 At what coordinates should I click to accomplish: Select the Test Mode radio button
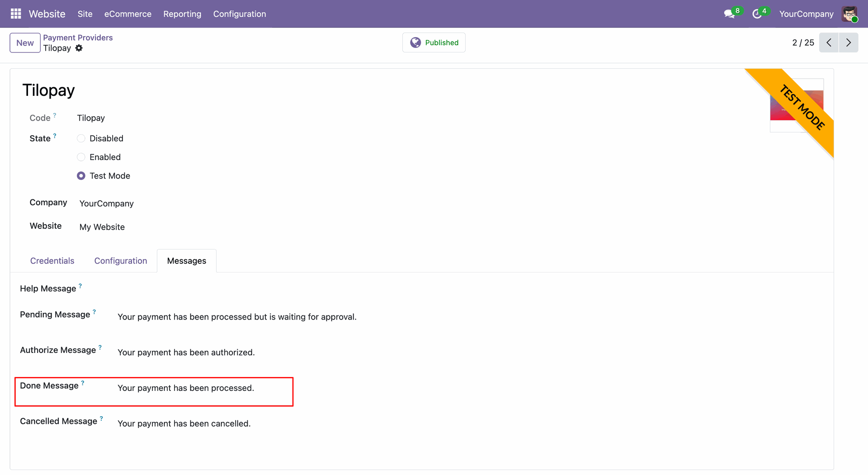tap(81, 176)
